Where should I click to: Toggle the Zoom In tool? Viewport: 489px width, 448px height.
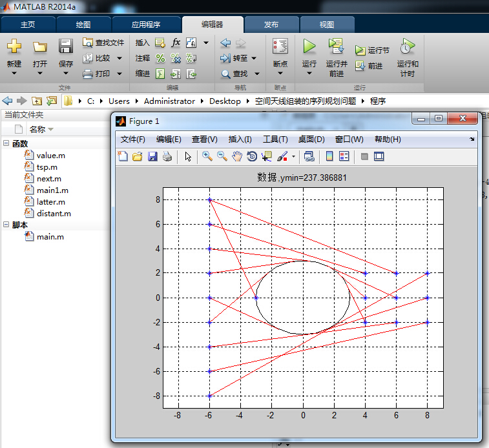(207, 156)
